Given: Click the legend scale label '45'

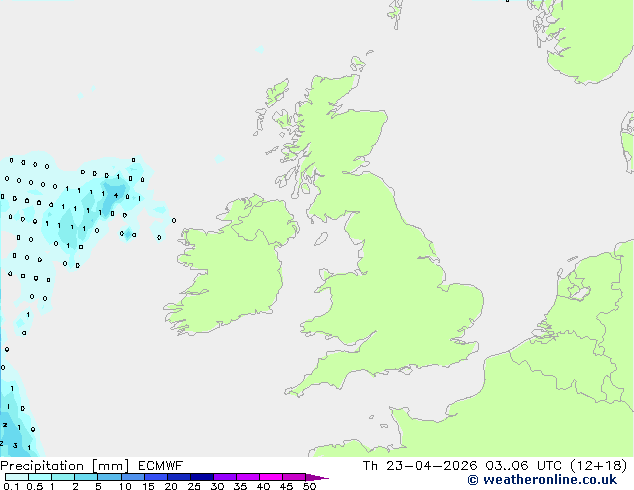Looking at the screenshot, I should click(286, 486).
